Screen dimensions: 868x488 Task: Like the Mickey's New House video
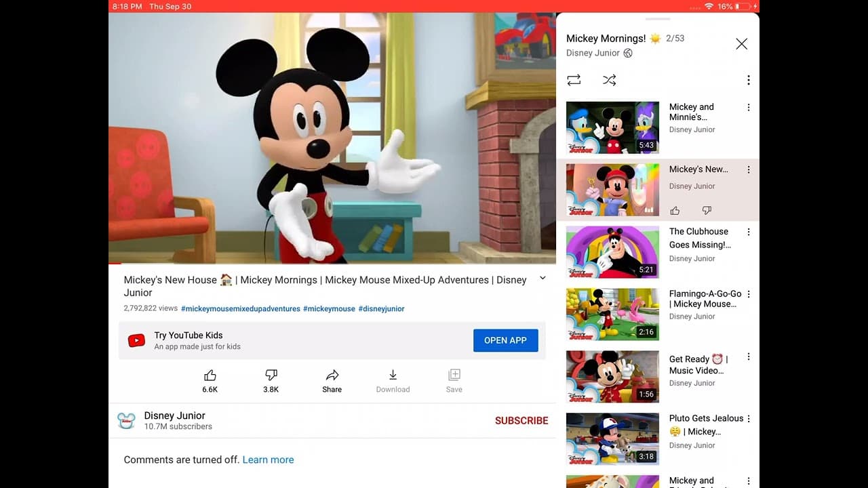(x=210, y=375)
